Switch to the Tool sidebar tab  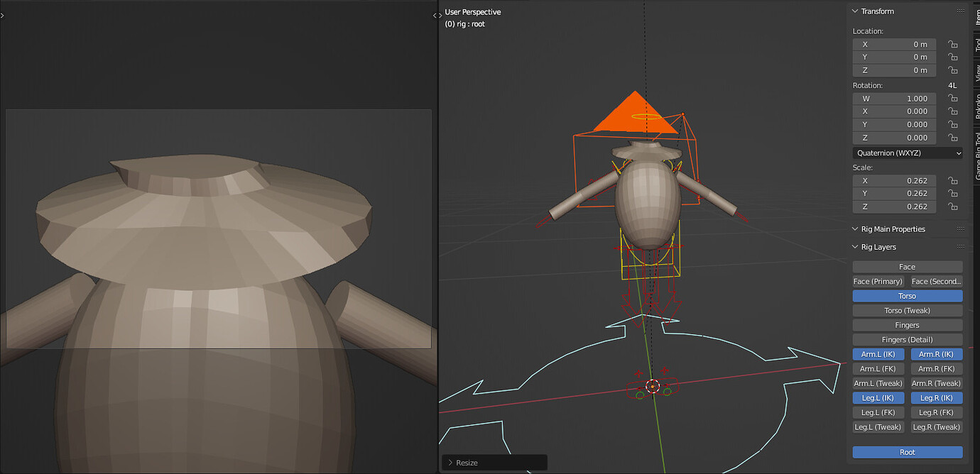pyautogui.click(x=976, y=44)
